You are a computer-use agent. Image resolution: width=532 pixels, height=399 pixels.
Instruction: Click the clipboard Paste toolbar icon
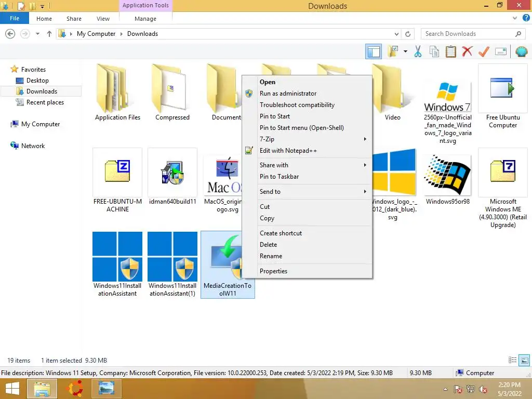tap(450, 51)
